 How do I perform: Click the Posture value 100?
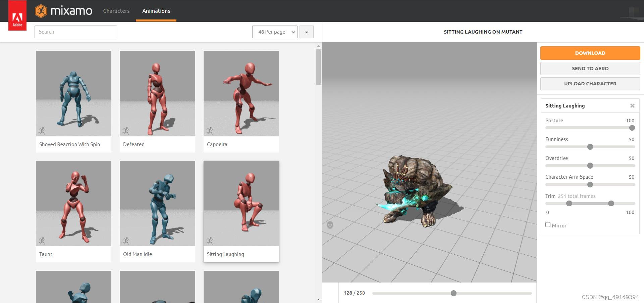pyautogui.click(x=630, y=121)
